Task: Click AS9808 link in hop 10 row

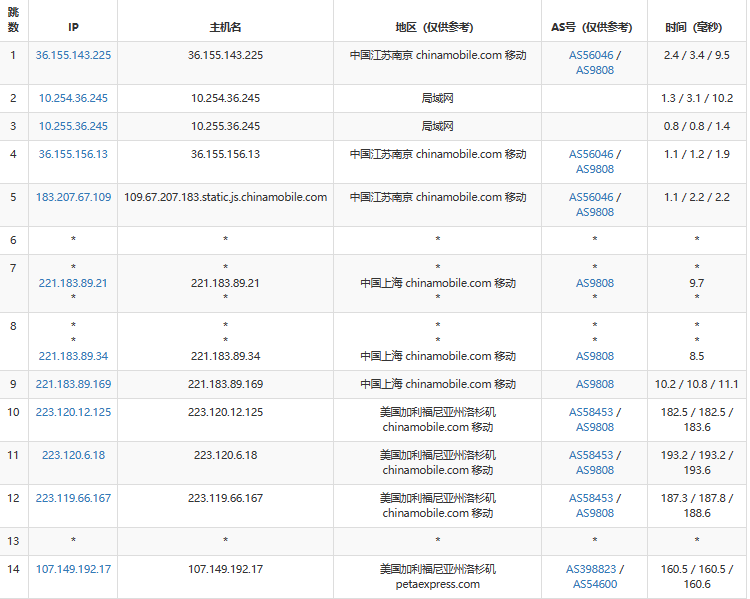Action: [595, 427]
